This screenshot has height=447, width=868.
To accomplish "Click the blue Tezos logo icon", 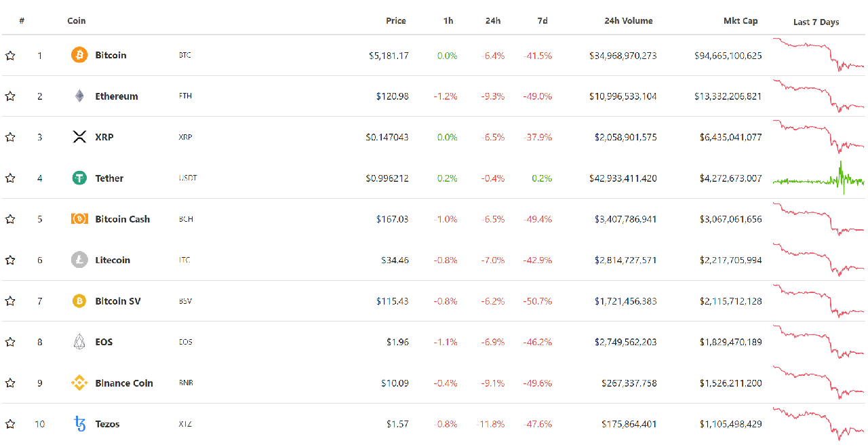I will [80, 424].
